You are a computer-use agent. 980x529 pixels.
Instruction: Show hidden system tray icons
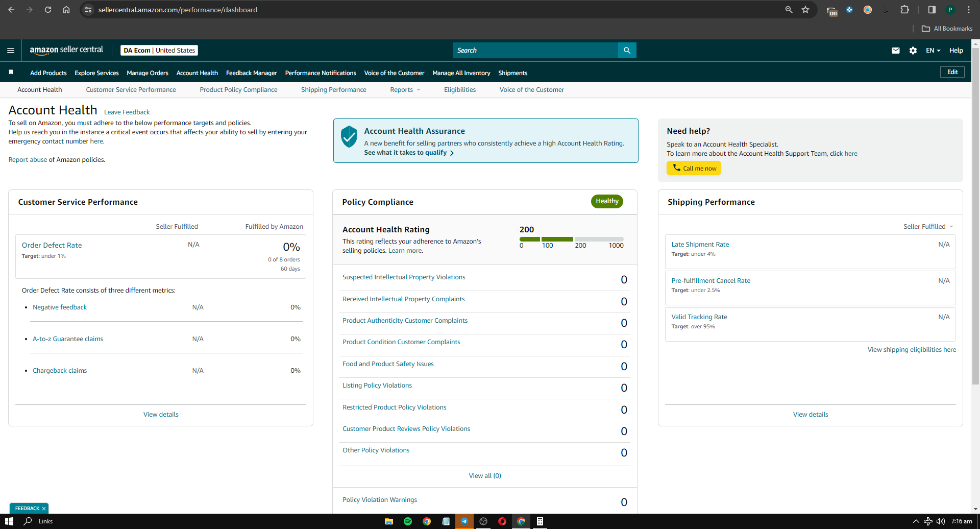coord(916,521)
